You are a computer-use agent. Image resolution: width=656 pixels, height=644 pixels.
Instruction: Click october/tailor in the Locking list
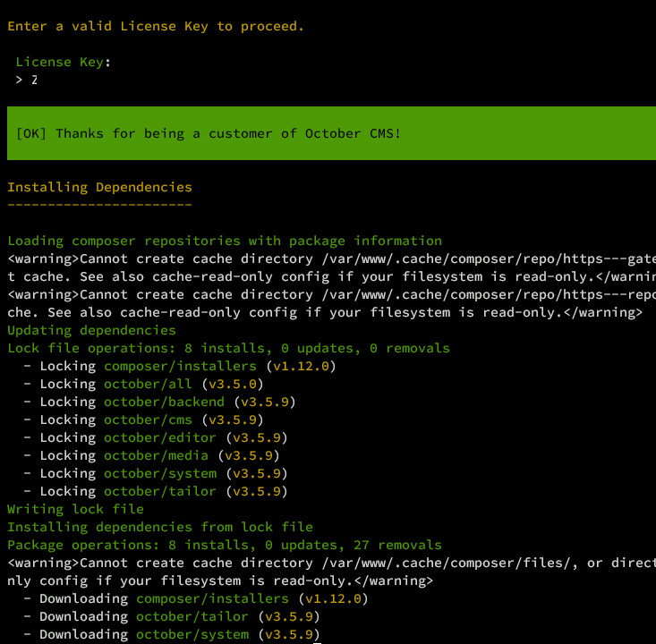click(160, 491)
